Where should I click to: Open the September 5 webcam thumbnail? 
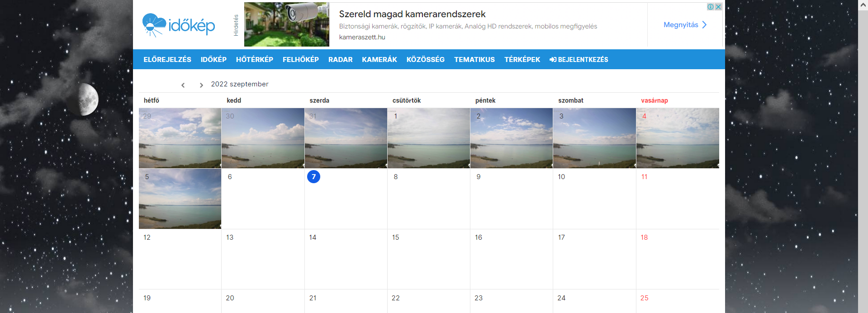tap(180, 199)
